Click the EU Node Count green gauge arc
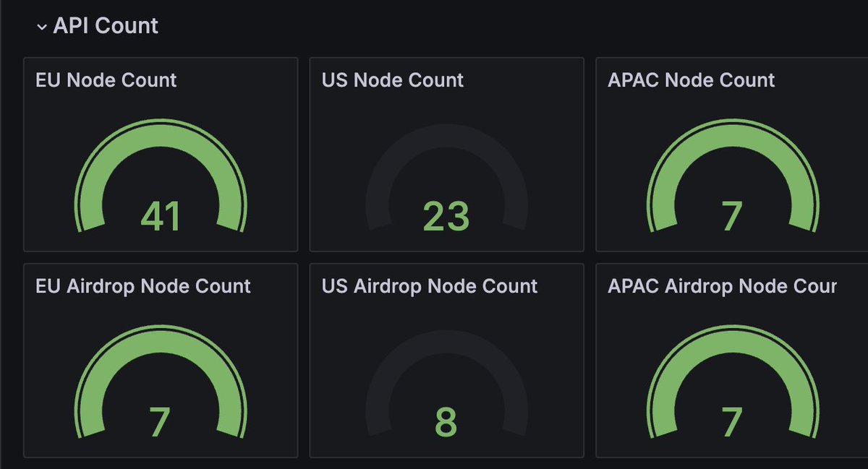The image size is (868, 469). 161,135
